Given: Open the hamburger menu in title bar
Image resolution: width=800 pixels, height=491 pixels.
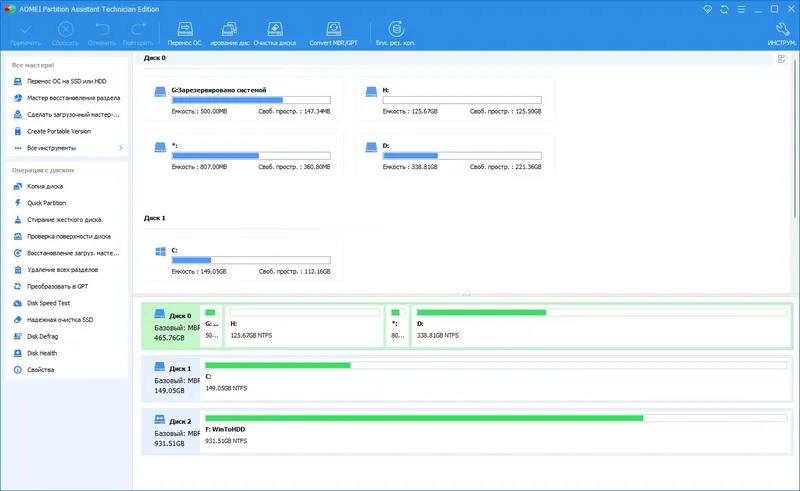Looking at the screenshot, I should click(741, 9).
